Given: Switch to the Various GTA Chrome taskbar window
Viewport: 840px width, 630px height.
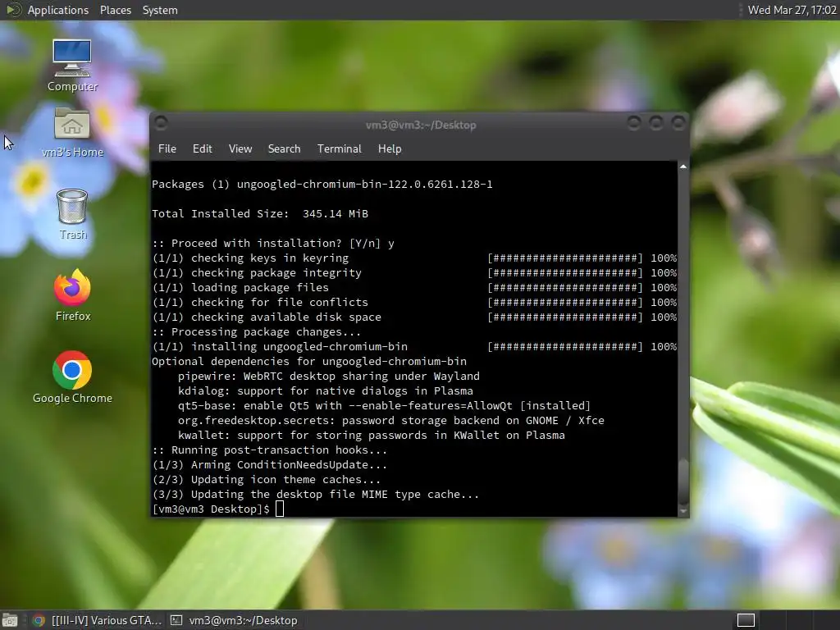Looking at the screenshot, I should tap(97, 620).
